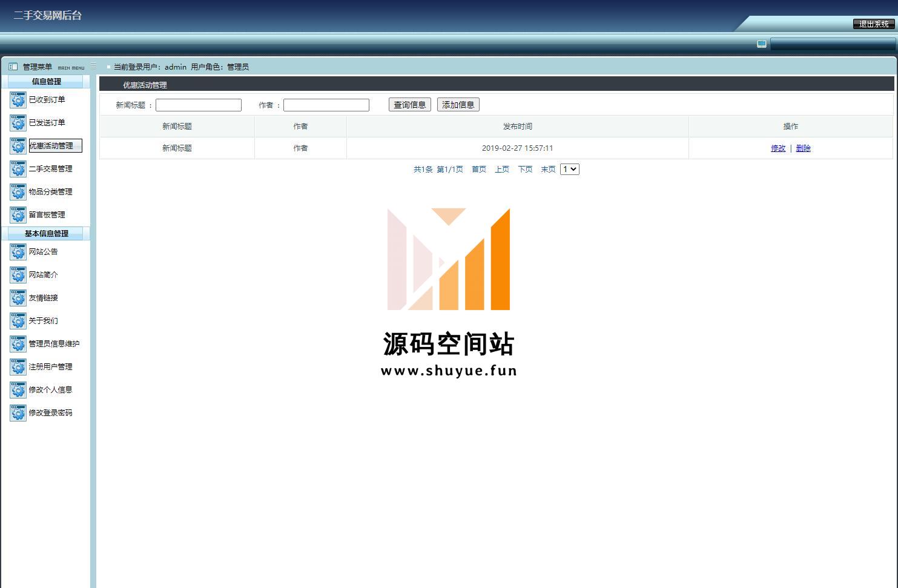Open 修改个人信息
Viewport: 898px width, 588px height.
[50, 389]
